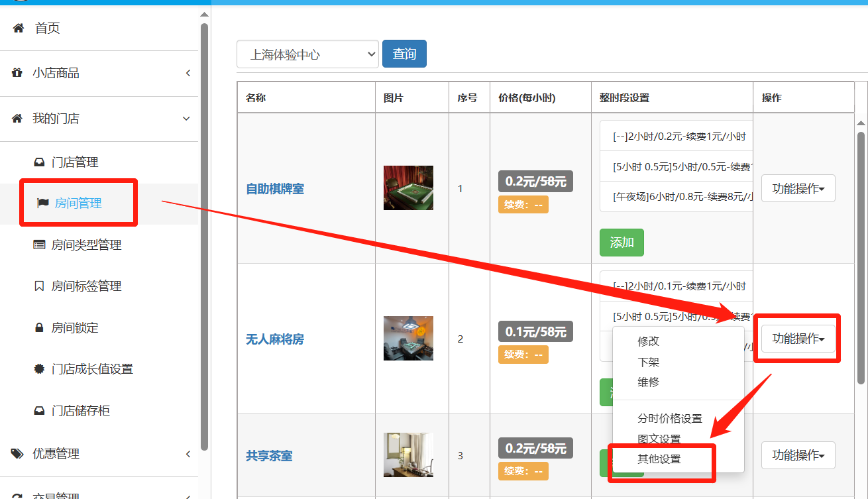Viewport: 868px width, 499px height.
Task: Open 功能操作 dropdown for 自助棋牌室
Action: pos(798,189)
